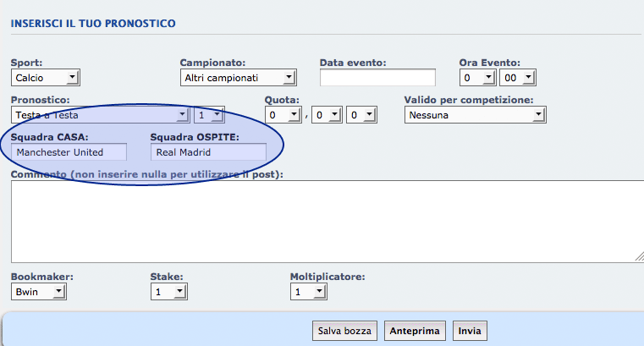The width and height of the screenshot is (644, 346).
Task: Click the Salva bozza button
Action: click(x=344, y=331)
